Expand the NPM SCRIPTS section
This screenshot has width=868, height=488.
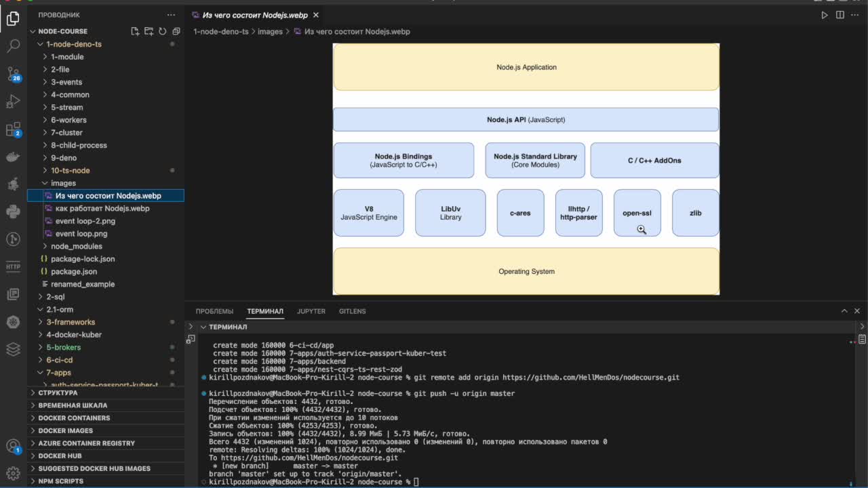pyautogui.click(x=106, y=481)
